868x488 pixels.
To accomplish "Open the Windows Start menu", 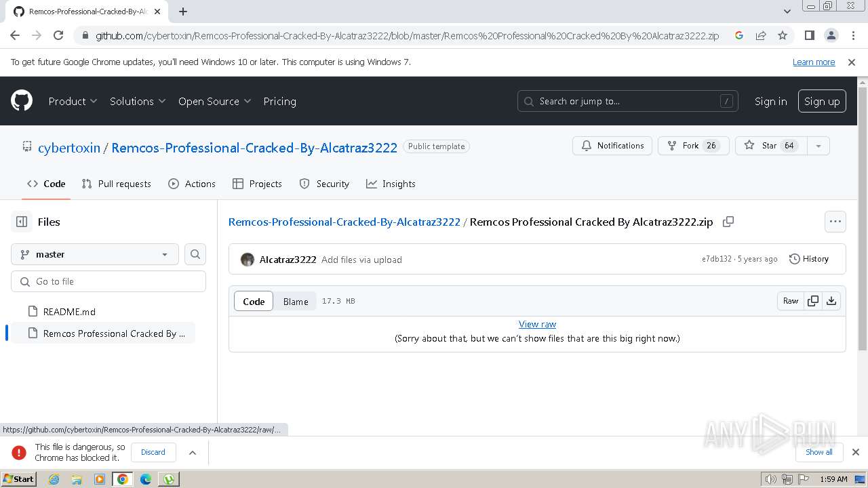I will click(x=19, y=479).
